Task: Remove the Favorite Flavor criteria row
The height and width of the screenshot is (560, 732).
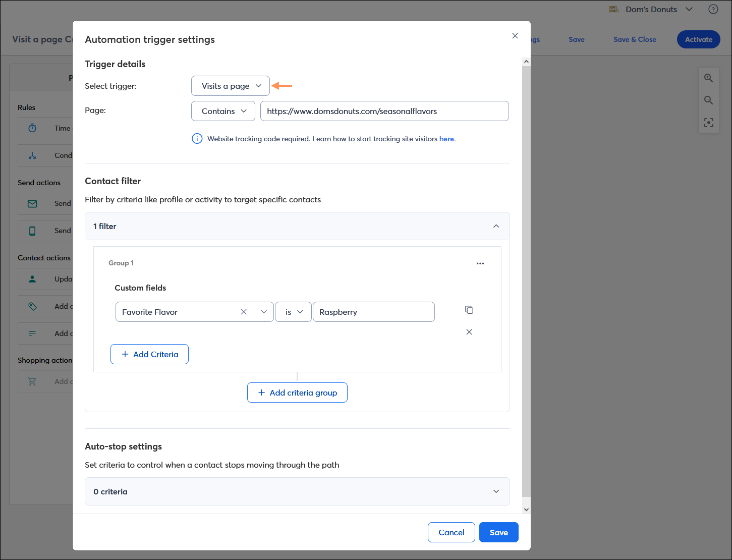Action: pos(469,332)
